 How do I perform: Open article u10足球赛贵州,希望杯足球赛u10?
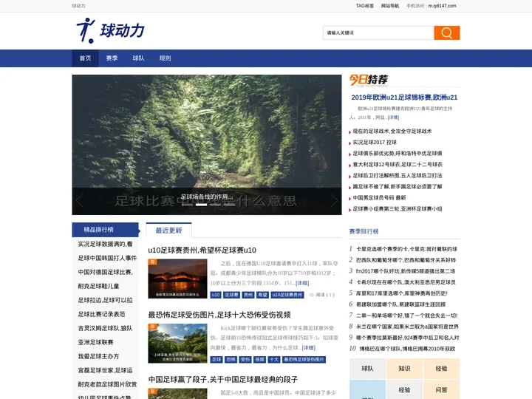[x=202, y=250]
